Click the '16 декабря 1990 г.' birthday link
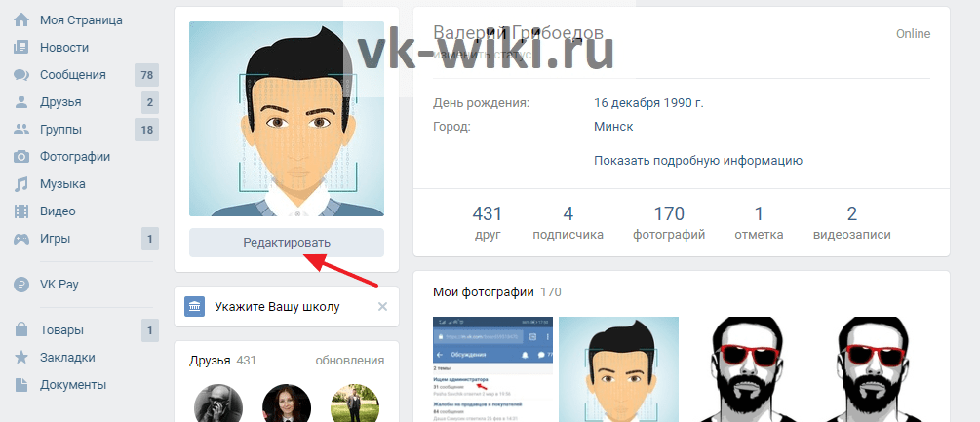The height and width of the screenshot is (422, 980). pos(648,103)
